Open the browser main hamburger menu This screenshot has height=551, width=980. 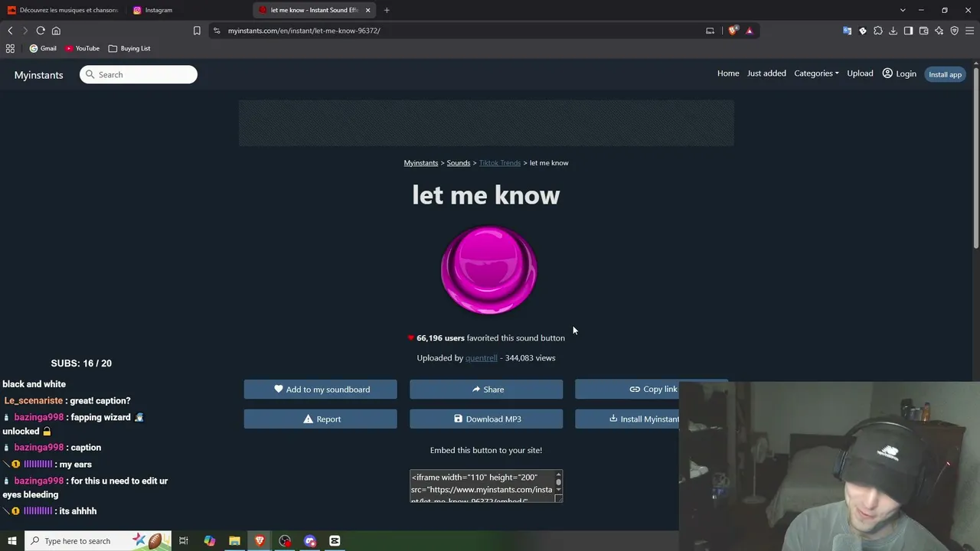pyautogui.click(x=969, y=31)
